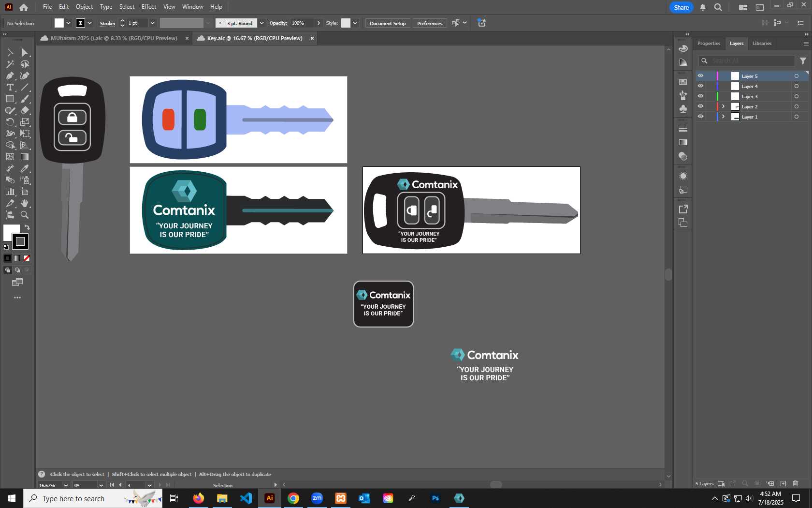Viewport: 812px width, 508px height.
Task: Open the Swatches panel icon
Action: (x=683, y=82)
